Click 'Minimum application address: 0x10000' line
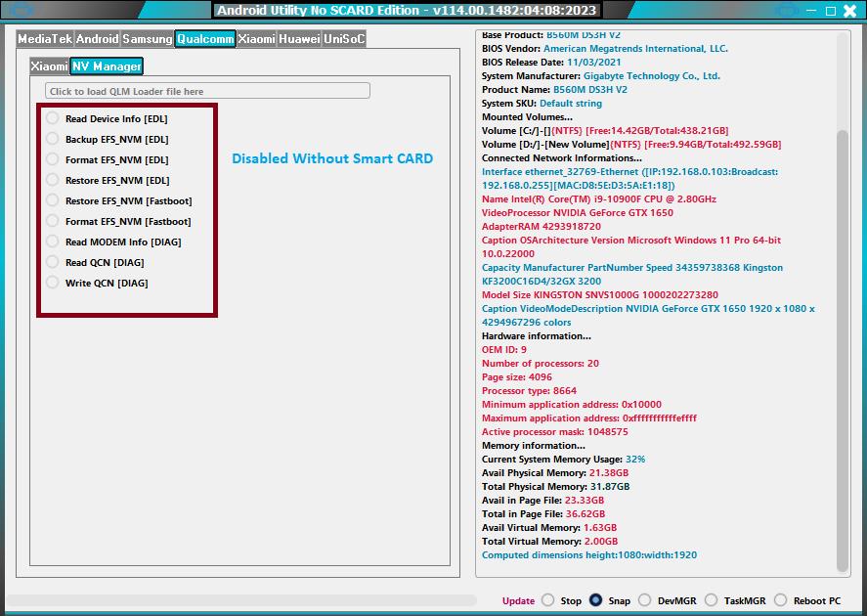This screenshot has width=867, height=616. coord(572,404)
